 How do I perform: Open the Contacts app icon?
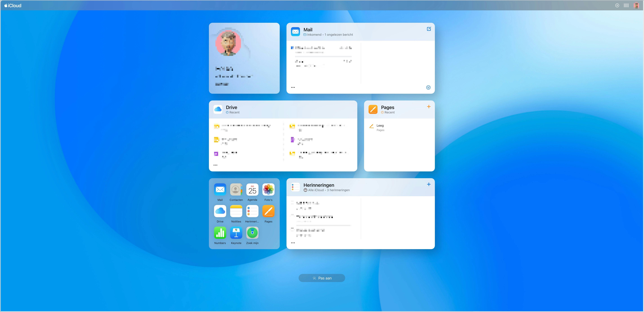tap(236, 190)
